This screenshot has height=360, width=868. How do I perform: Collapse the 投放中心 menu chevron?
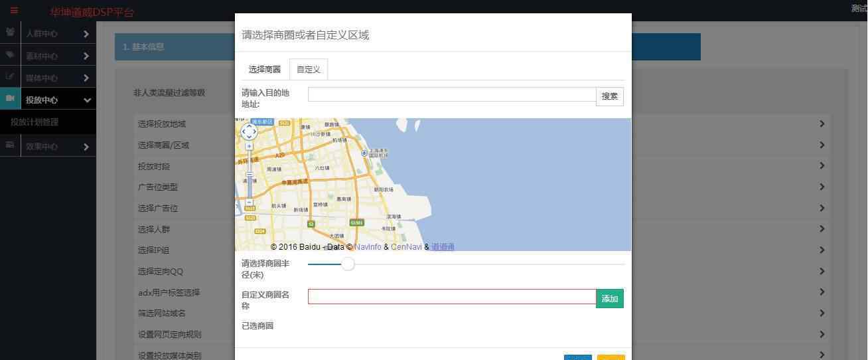[x=87, y=100]
